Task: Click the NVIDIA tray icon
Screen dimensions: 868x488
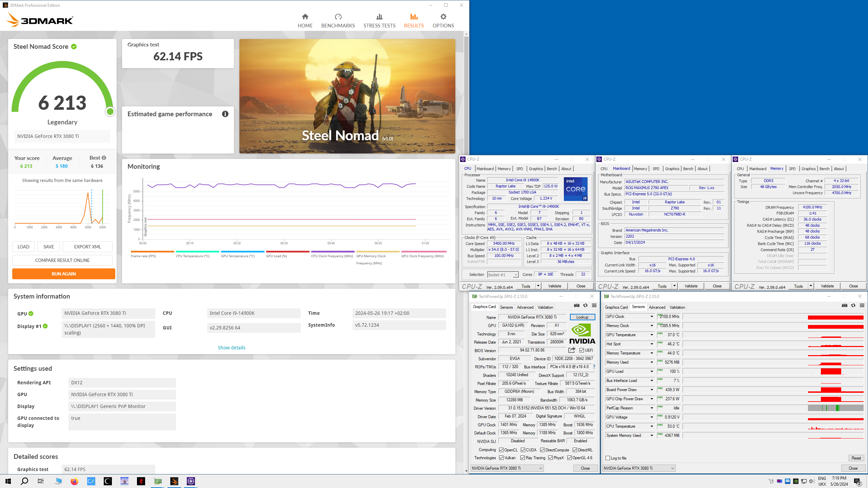Action: point(795,481)
